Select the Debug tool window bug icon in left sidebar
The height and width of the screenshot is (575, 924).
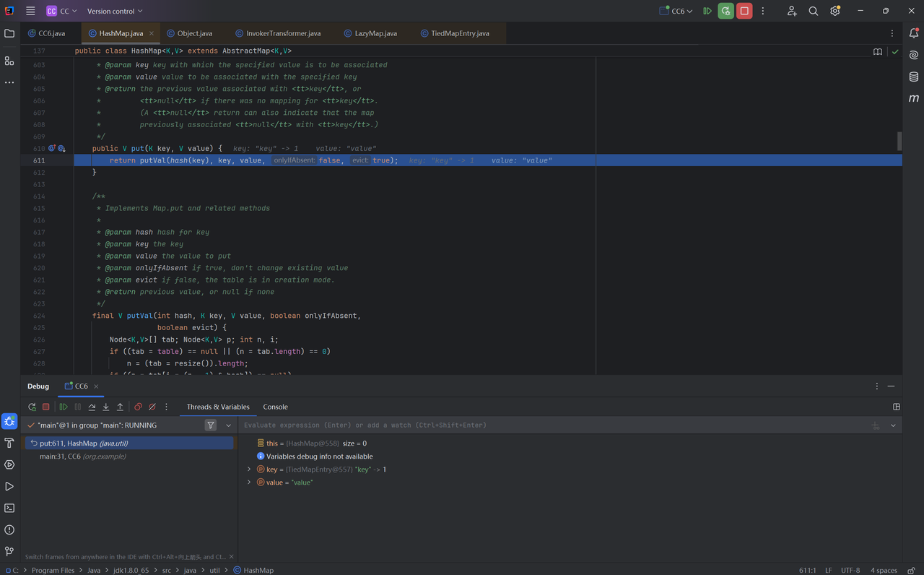(9, 421)
